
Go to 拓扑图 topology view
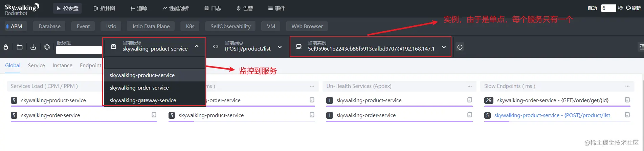(104, 8)
